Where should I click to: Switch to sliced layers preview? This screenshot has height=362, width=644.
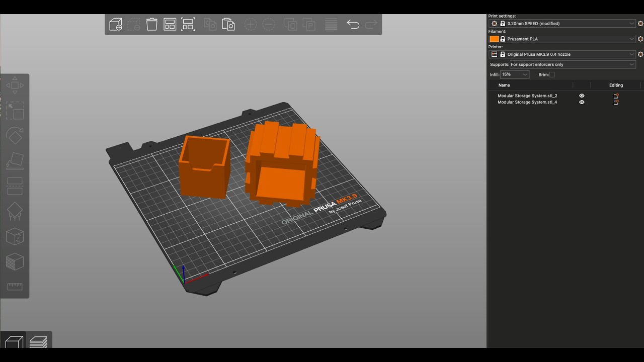click(38, 341)
